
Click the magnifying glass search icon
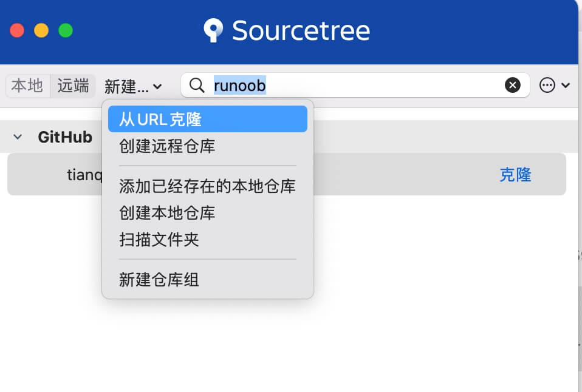pos(196,85)
